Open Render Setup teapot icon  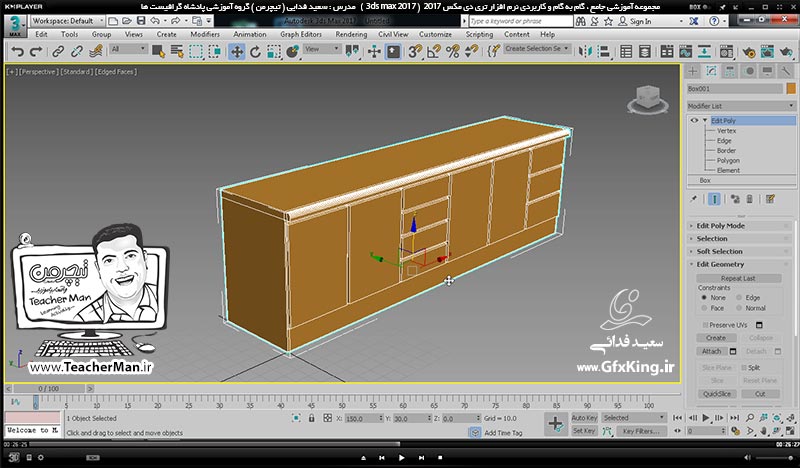(748, 52)
